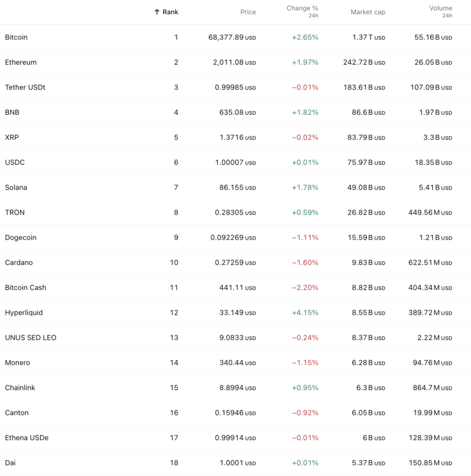Click the ascending sort arrow beside Rank
Viewport: 471px width, 476px height.
click(x=157, y=12)
